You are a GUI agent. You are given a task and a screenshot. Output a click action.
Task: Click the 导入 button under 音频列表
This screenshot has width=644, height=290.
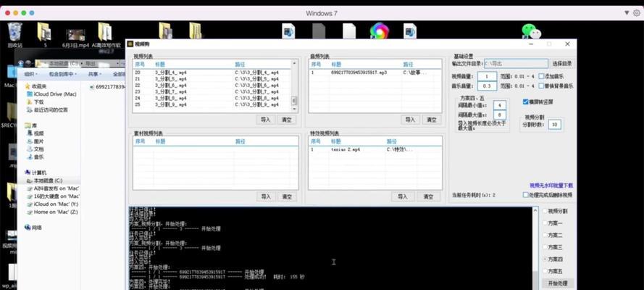click(410, 120)
